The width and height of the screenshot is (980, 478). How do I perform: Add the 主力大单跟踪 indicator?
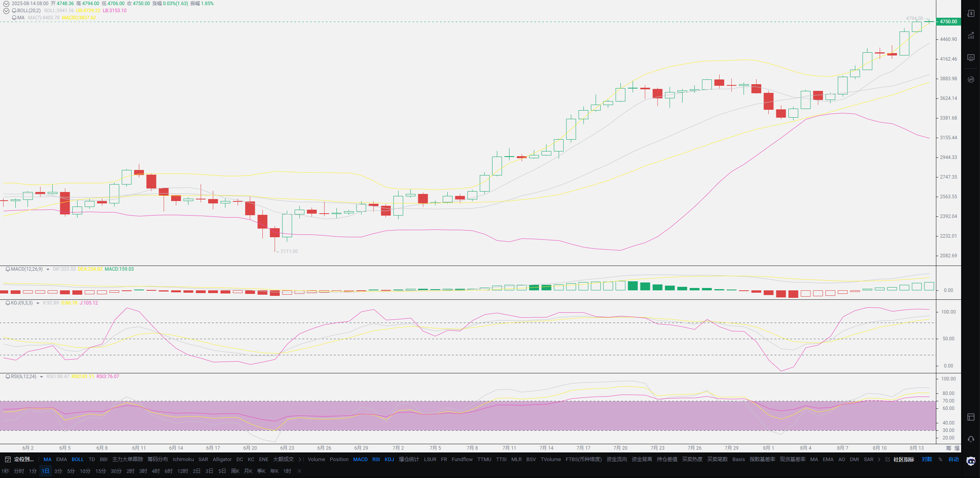[x=127, y=460]
